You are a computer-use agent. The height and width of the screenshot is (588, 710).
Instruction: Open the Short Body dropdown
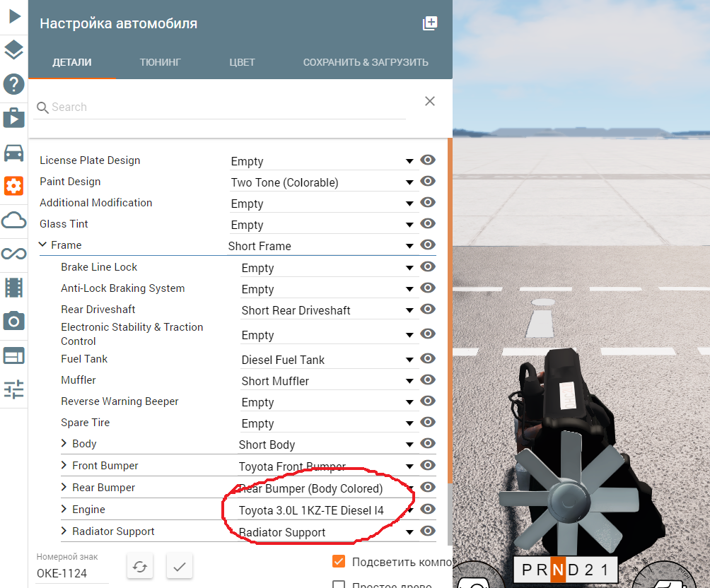tap(327, 445)
